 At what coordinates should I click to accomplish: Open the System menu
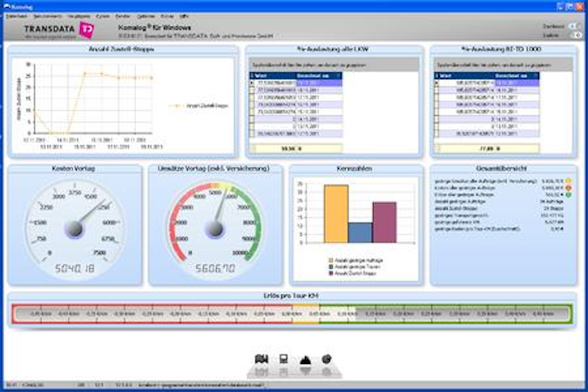[x=103, y=17]
